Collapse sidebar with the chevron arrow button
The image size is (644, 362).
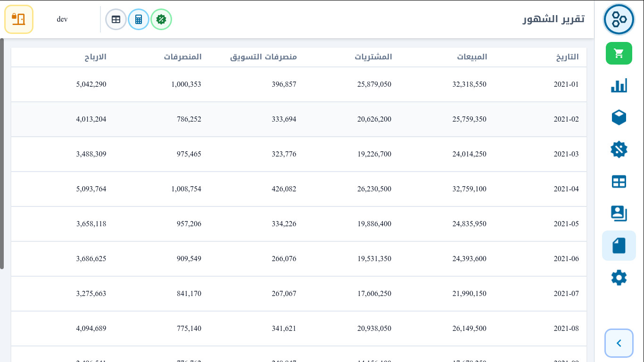pos(619,343)
